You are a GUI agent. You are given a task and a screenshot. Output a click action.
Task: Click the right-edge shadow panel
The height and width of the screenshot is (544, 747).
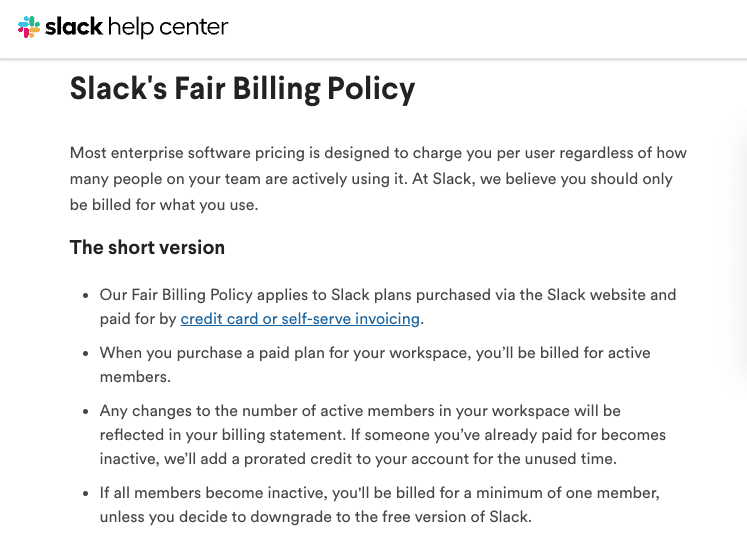click(736, 248)
